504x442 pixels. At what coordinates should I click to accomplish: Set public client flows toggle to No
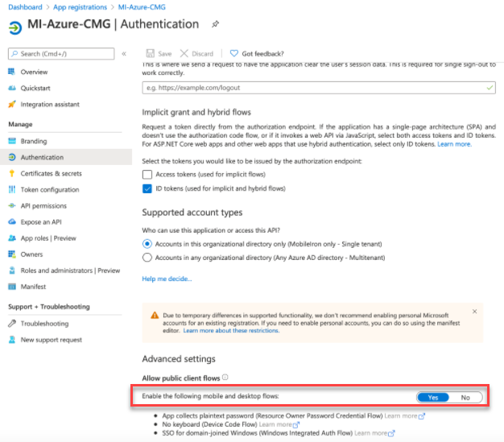pos(465,398)
